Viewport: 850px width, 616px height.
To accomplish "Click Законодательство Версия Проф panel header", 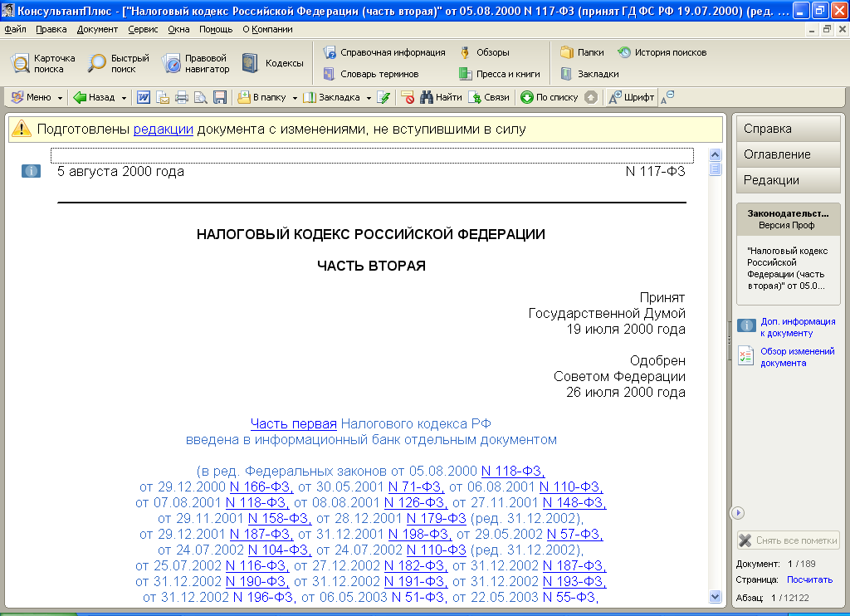I will (x=789, y=219).
